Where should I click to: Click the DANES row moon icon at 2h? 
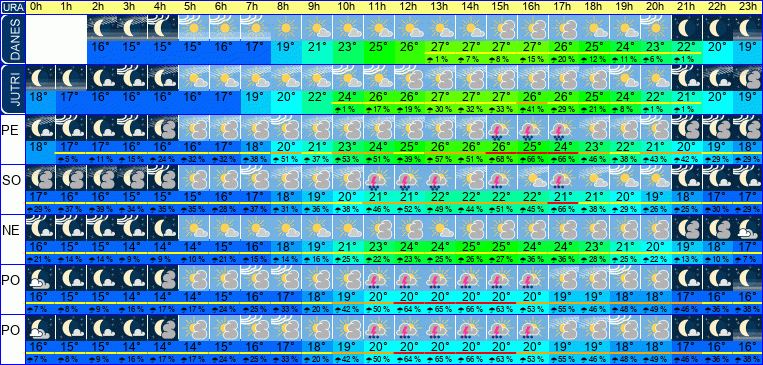coord(102,28)
